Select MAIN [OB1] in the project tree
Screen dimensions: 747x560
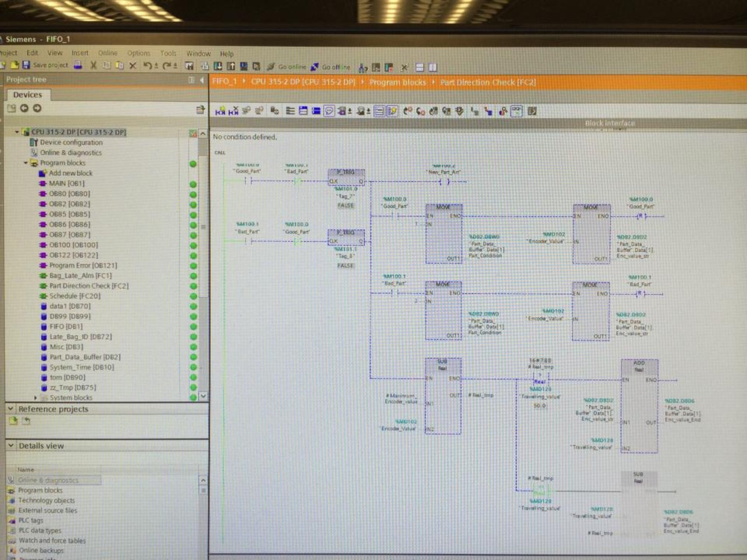coord(67,183)
